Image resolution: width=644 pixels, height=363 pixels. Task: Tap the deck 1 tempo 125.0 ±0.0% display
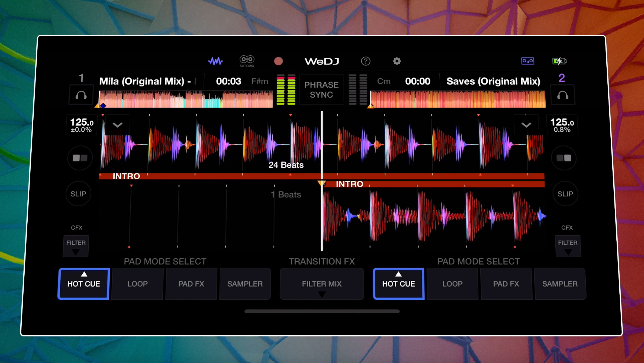click(x=82, y=125)
